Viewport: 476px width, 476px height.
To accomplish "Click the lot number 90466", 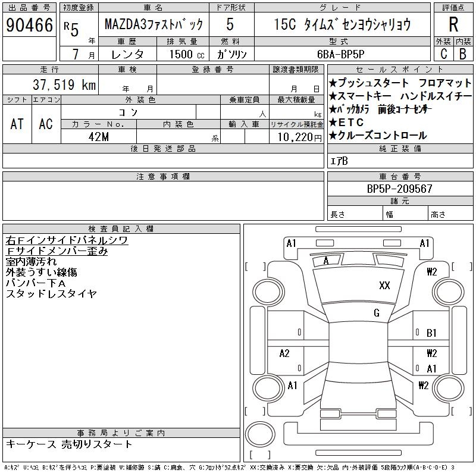I will pyautogui.click(x=29, y=25).
